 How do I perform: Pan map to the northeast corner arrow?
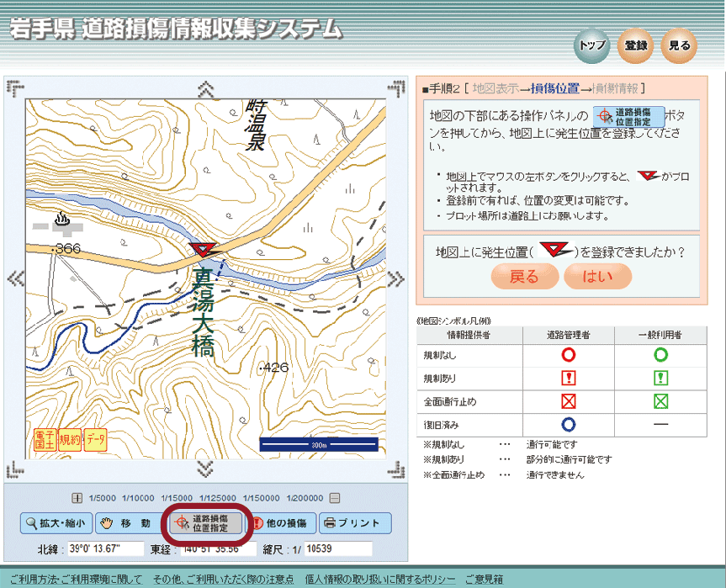coord(396,88)
